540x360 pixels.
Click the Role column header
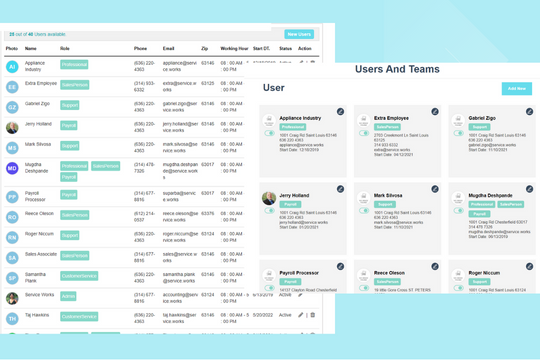click(65, 49)
